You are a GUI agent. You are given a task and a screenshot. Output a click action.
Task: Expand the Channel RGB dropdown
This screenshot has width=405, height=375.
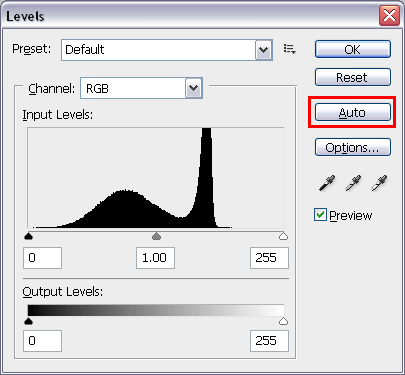(193, 88)
